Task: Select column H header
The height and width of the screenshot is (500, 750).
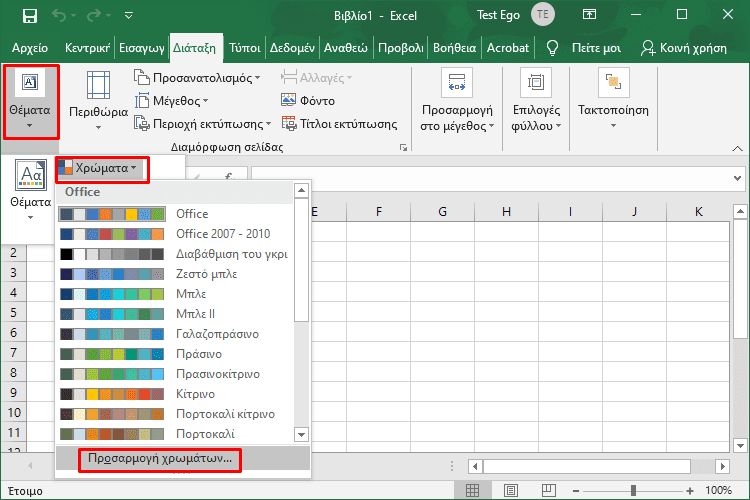Action: (507, 211)
